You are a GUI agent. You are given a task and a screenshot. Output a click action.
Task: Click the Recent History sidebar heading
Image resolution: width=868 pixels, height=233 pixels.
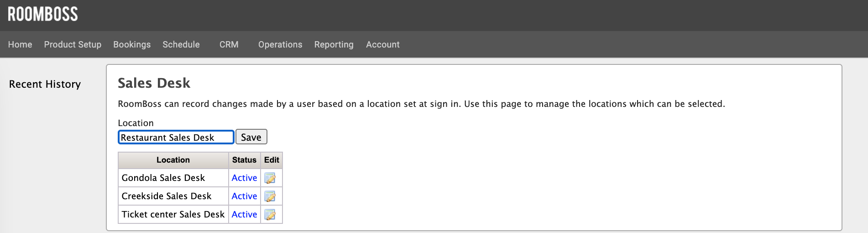pos(45,85)
